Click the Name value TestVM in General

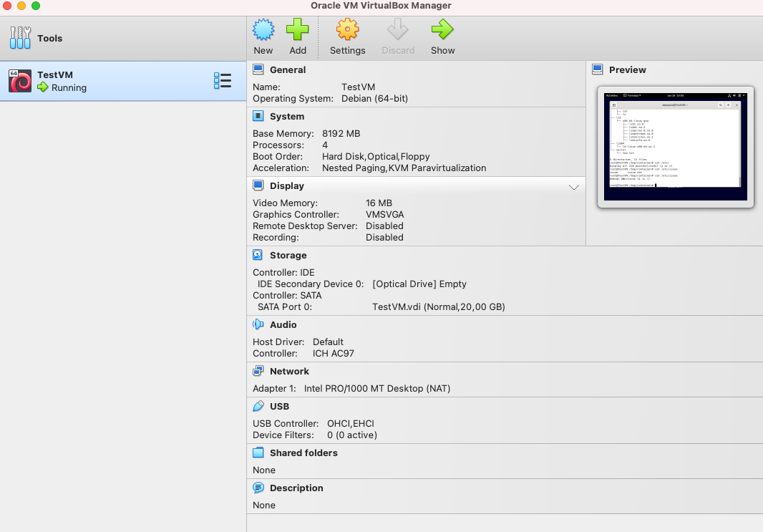pyautogui.click(x=358, y=87)
